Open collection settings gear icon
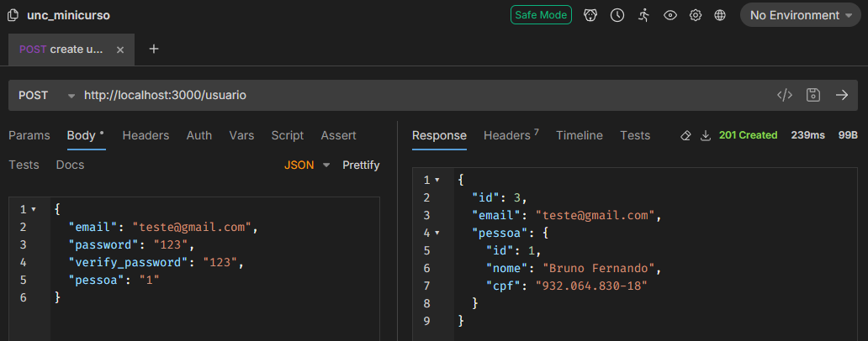Viewport: 868px width, 341px height. (x=696, y=15)
